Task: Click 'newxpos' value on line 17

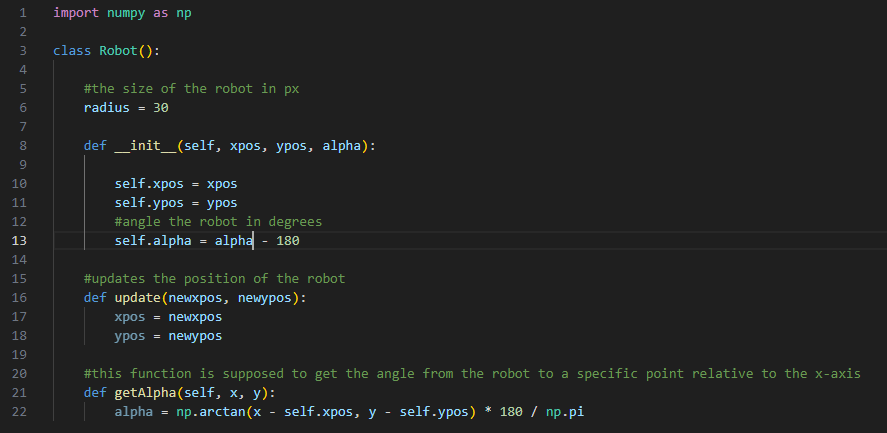Action: pyautogui.click(x=195, y=317)
